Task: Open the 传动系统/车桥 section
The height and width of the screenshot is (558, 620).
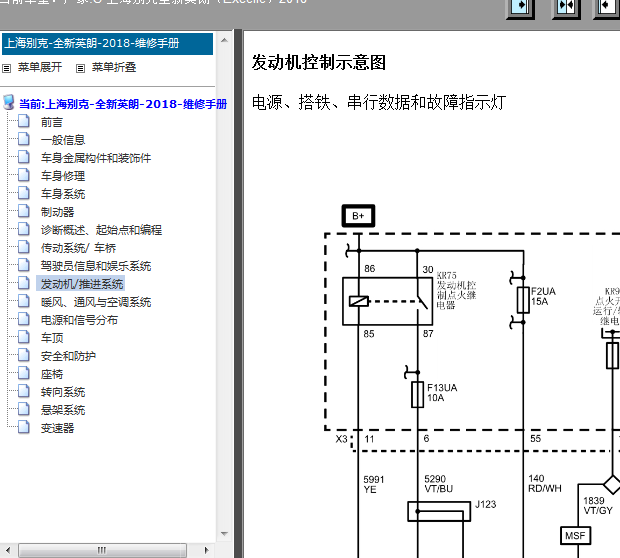Action: pyautogui.click(x=78, y=248)
